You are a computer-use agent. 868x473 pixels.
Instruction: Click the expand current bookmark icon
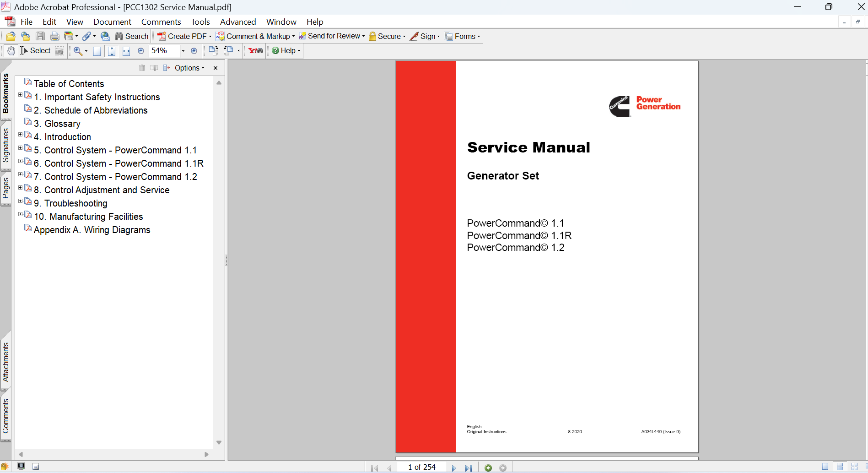(167, 68)
